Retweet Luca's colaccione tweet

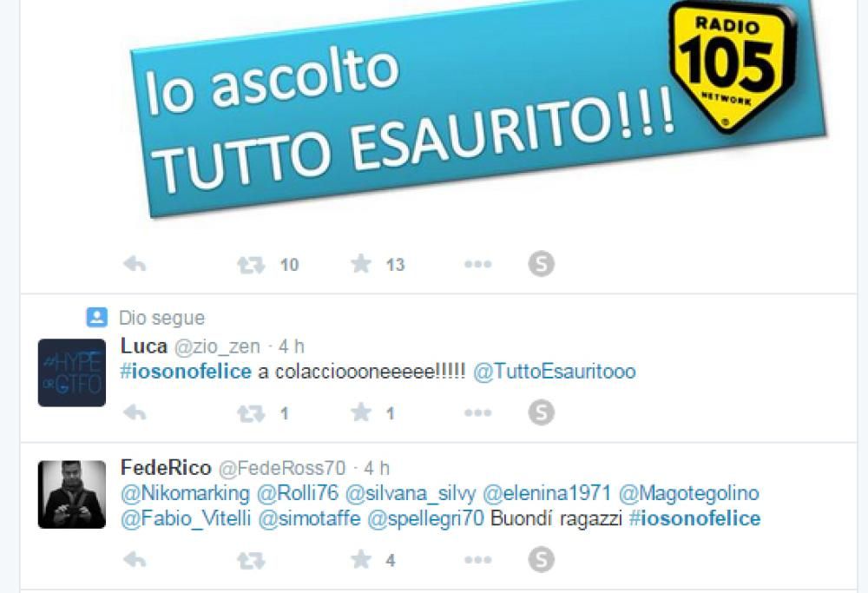(251, 413)
